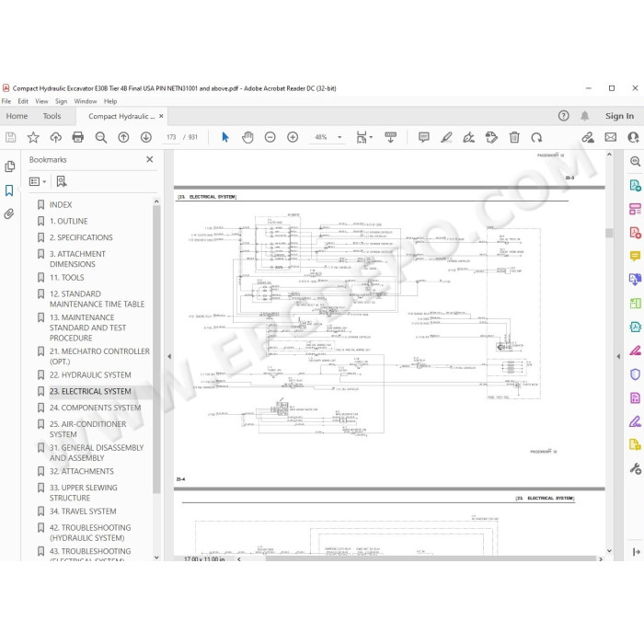Open the Find text search tool
This screenshot has width=644, height=644.
point(101,137)
